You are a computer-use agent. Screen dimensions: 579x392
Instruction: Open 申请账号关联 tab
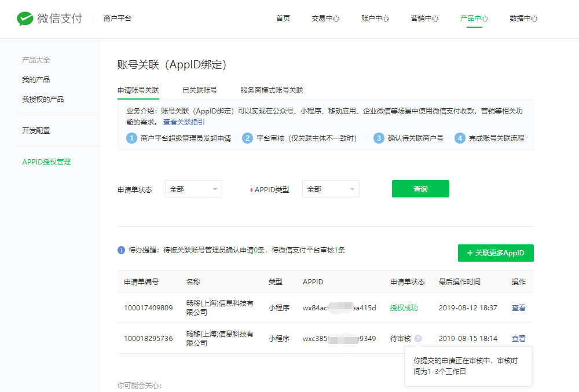point(138,90)
